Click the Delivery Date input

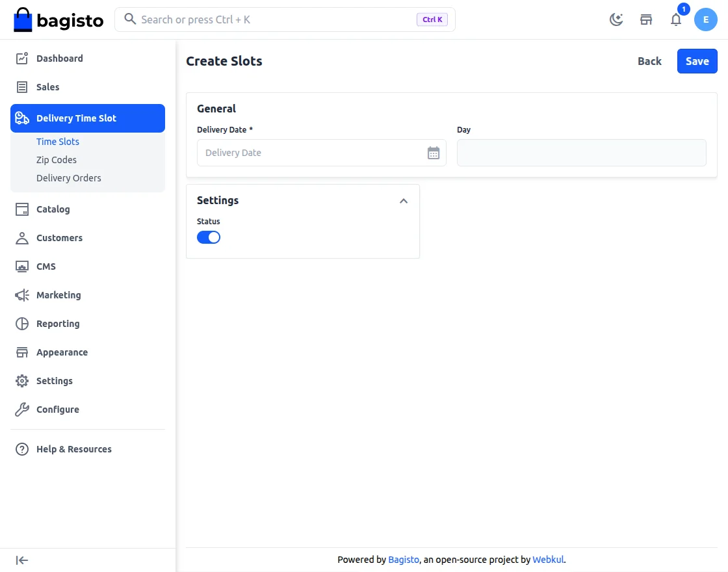(321, 153)
